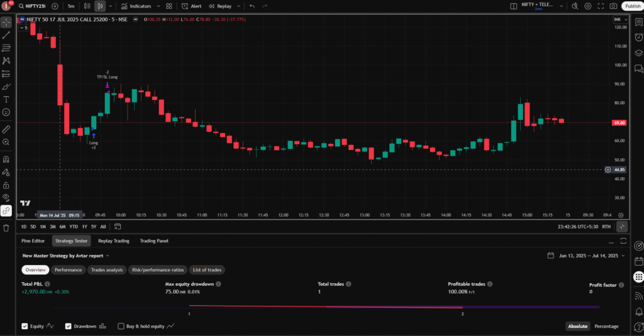Take a chart snapshot with camera icon
The image size is (644, 336).
click(613, 6)
